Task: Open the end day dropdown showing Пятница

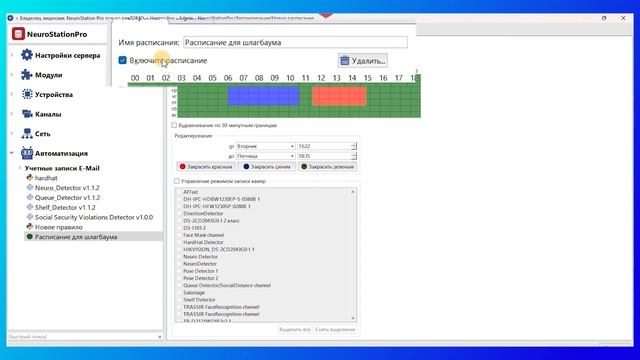Action: (265, 156)
